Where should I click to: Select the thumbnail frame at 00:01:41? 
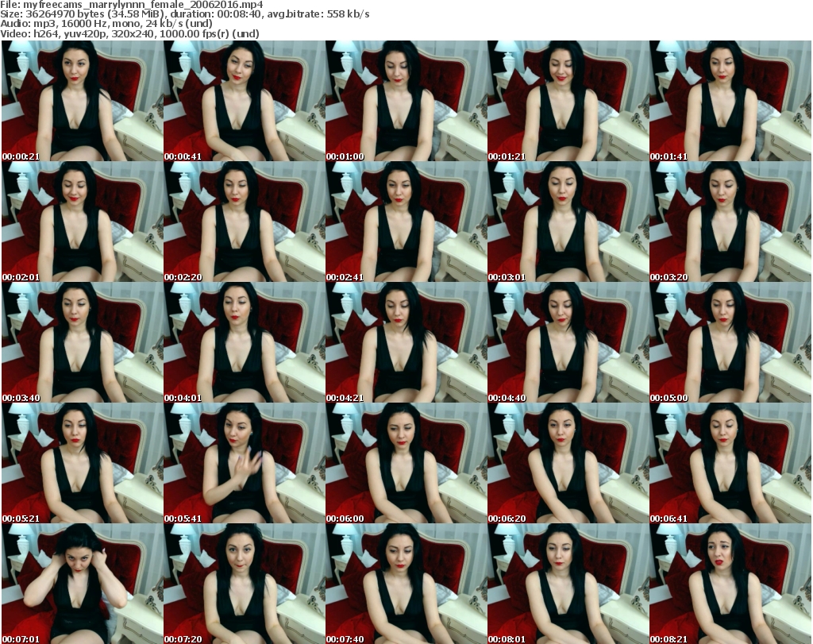(730, 101)
